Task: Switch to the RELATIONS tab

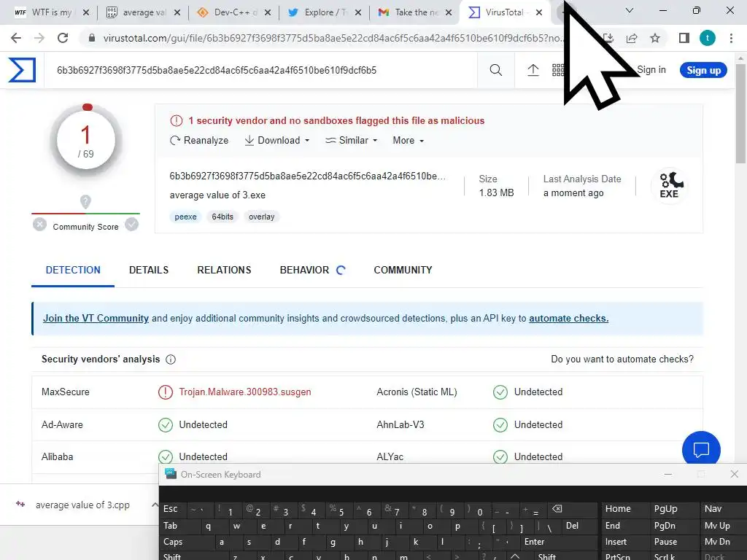Action: pyautogui.click(x=224, y=270)
